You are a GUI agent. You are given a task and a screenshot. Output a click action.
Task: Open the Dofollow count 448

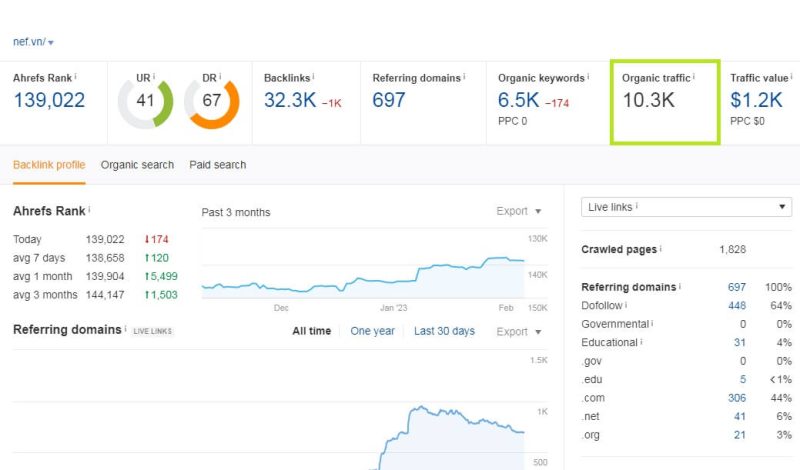737,306
